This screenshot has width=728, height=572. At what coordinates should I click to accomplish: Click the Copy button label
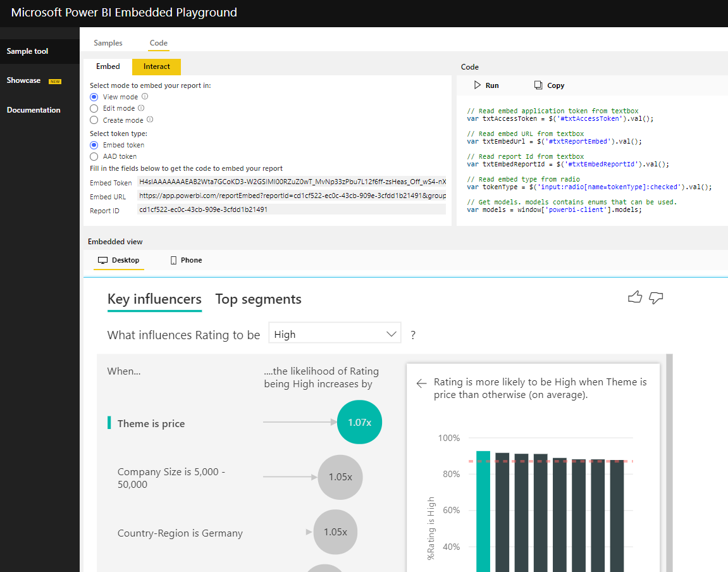(556, 85)
